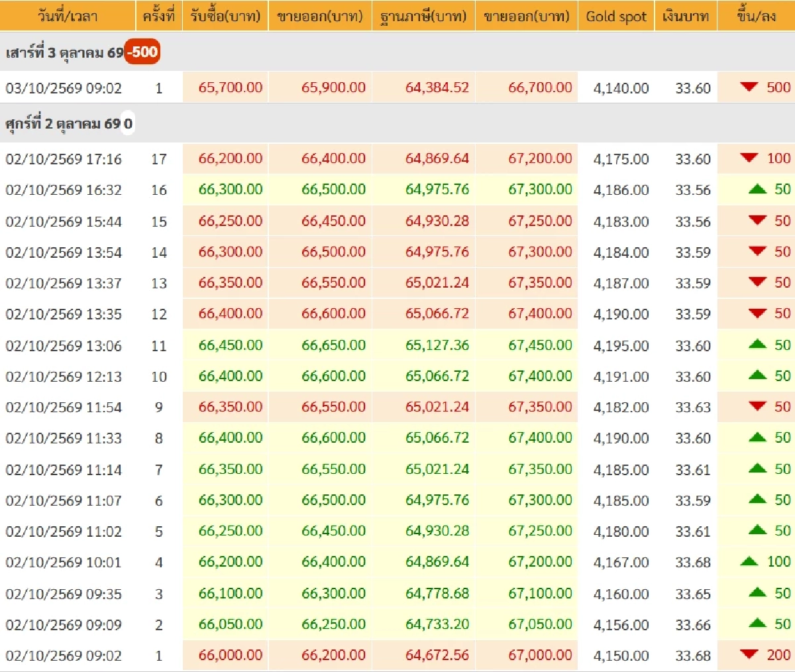Click the red down arrow in the 13:37 row

click(x=757, y=282)
